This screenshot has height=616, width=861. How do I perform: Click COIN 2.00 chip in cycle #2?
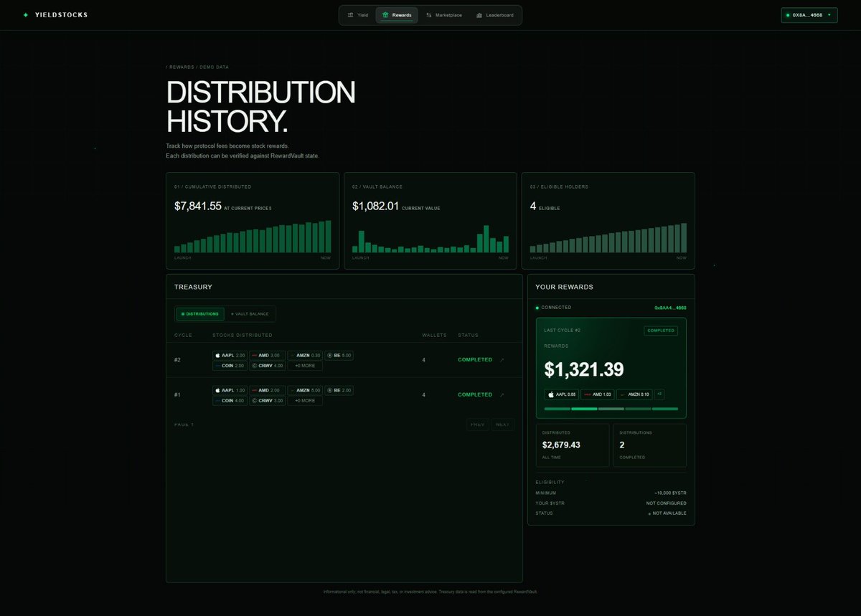pos(230,366)
